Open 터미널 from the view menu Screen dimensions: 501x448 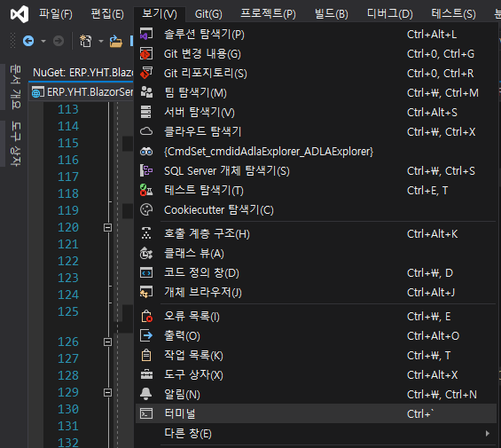tap(317, 413)
